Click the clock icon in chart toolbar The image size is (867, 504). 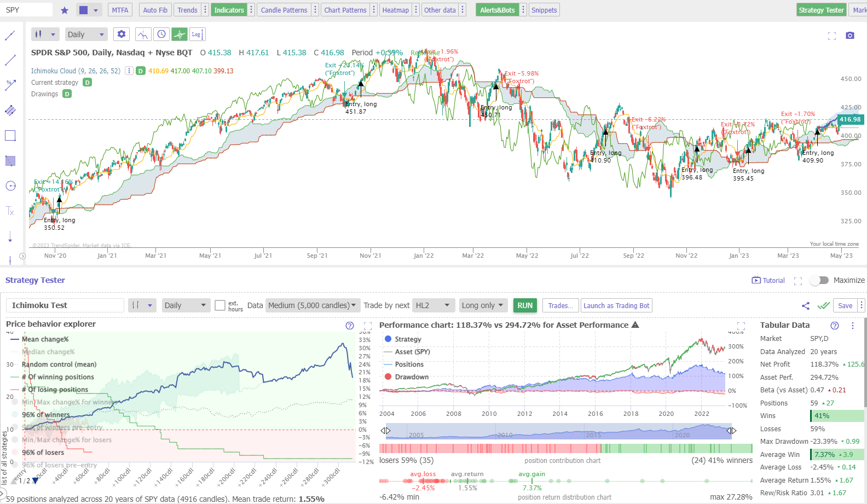pos(161,34)
